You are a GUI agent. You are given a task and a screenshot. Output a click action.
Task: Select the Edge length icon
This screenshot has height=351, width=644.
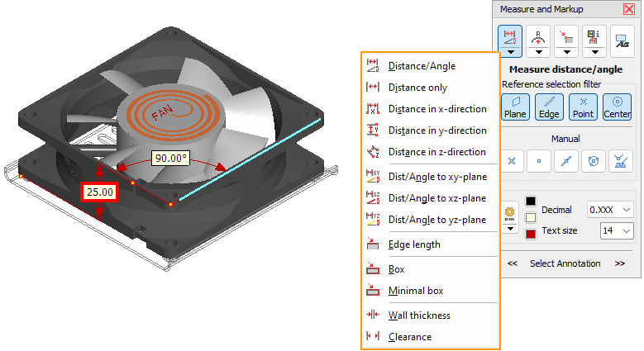[x=372, y=244]
